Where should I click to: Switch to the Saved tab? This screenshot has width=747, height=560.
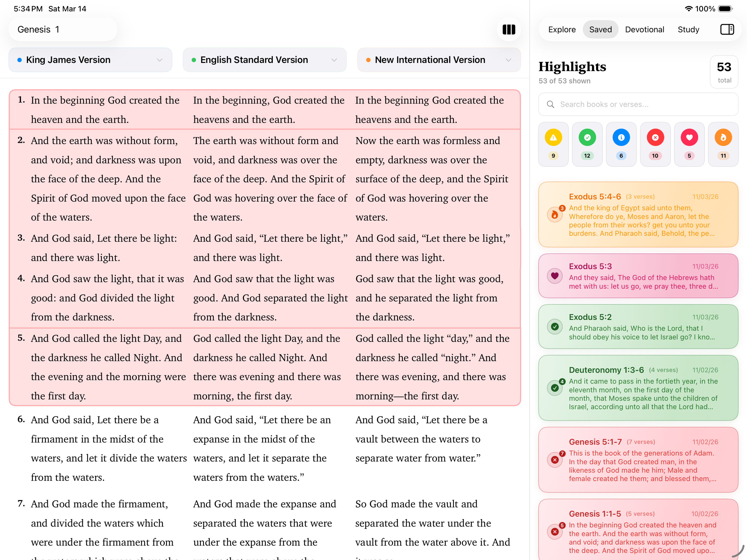click(600, 30)
